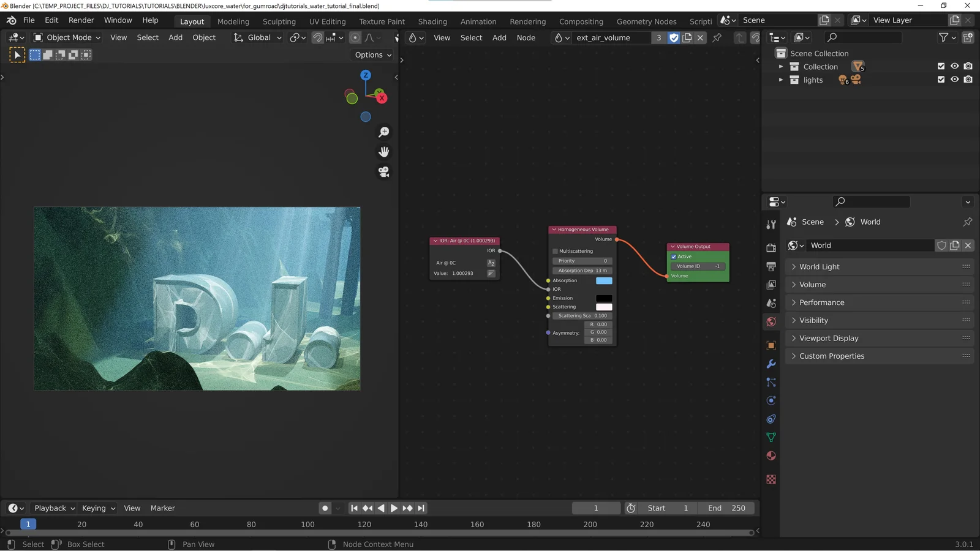Click the Zoom magnifier icon in 3D viewport
The image size is (980, 551).
point(384,132)
